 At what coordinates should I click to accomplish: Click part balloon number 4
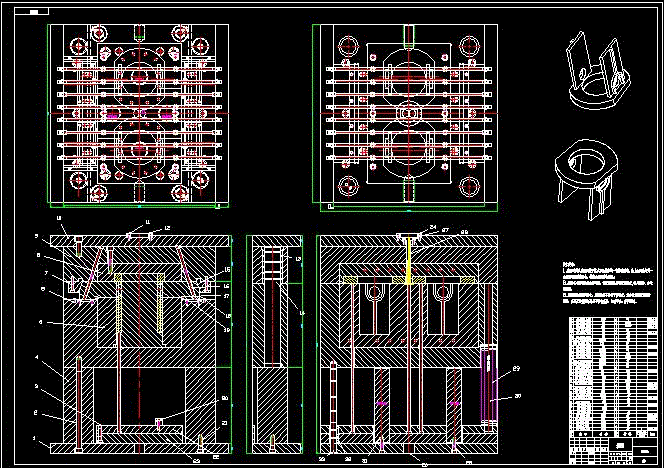pos(37,358)
